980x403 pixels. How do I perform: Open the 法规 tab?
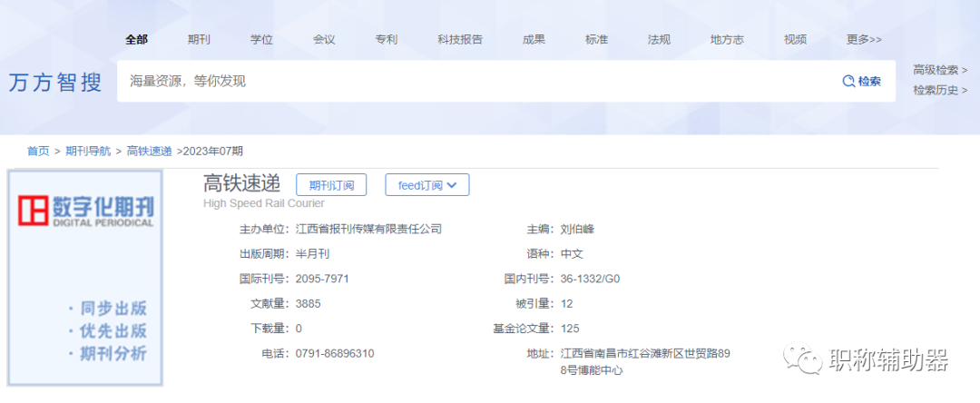point(660,39)
